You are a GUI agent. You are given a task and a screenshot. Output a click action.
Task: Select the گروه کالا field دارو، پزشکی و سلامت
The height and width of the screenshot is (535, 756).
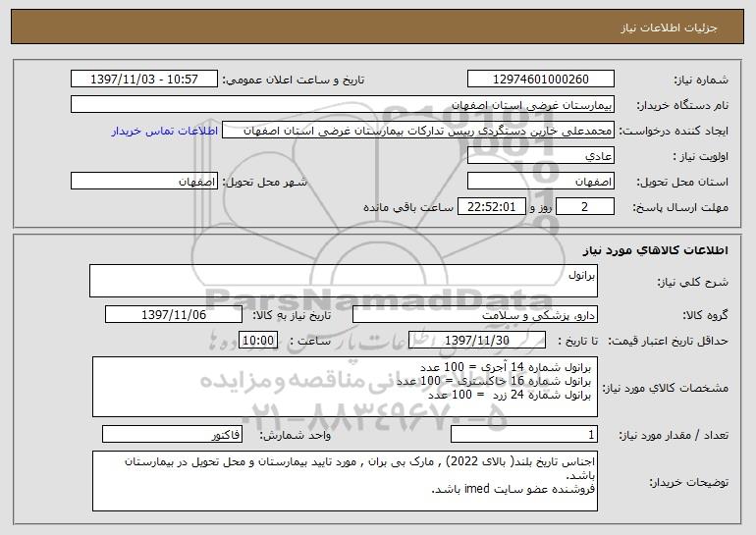coord(475,315)
